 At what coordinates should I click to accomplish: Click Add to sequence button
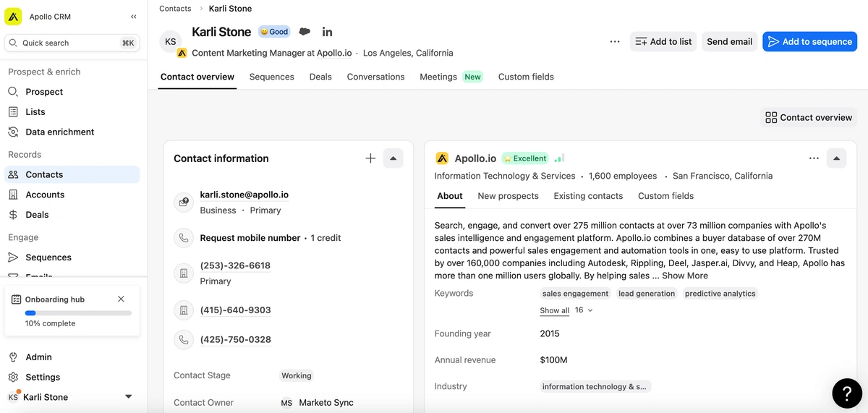pos(810,42)
